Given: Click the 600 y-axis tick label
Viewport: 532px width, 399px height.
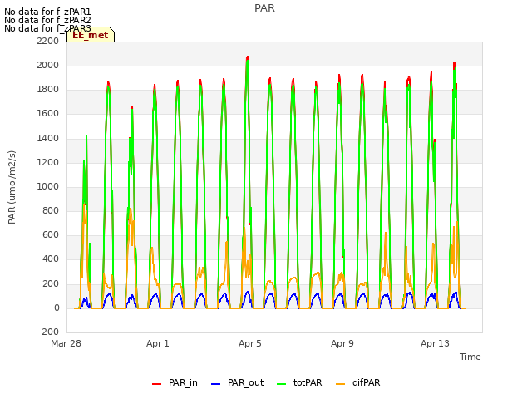Looking at the screenshot, I should point(51,235).
